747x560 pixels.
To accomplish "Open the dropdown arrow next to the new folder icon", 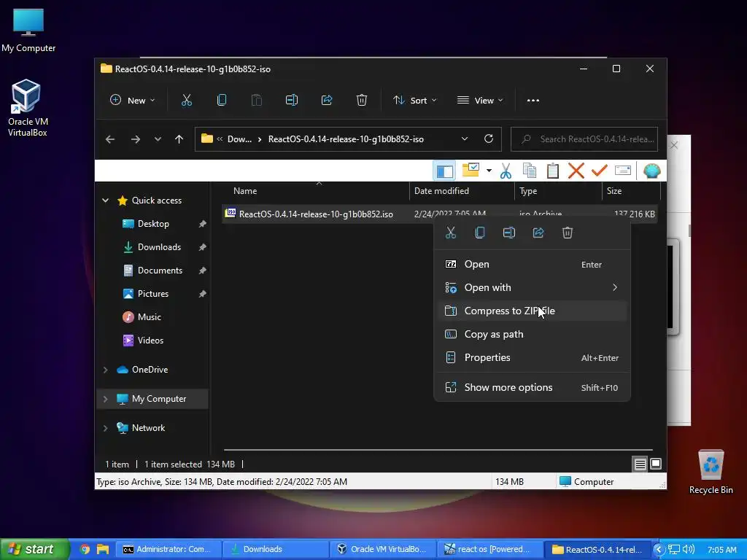I will (489, 171).
